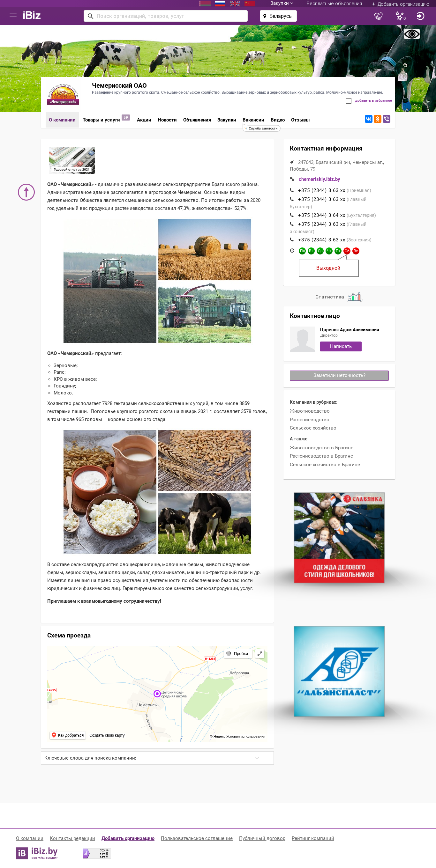Open the Беларусь region selector
Screen dimensions: 436x868
278,16
